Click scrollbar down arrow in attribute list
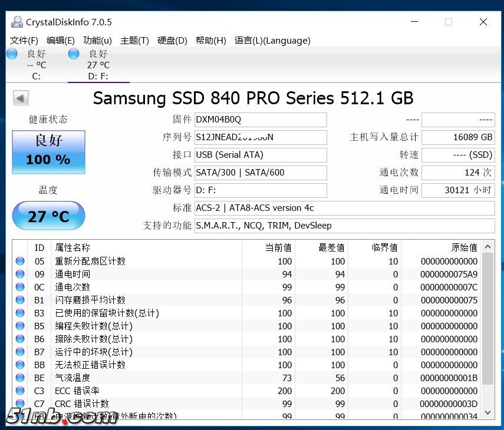 click(x=487, y=412)
